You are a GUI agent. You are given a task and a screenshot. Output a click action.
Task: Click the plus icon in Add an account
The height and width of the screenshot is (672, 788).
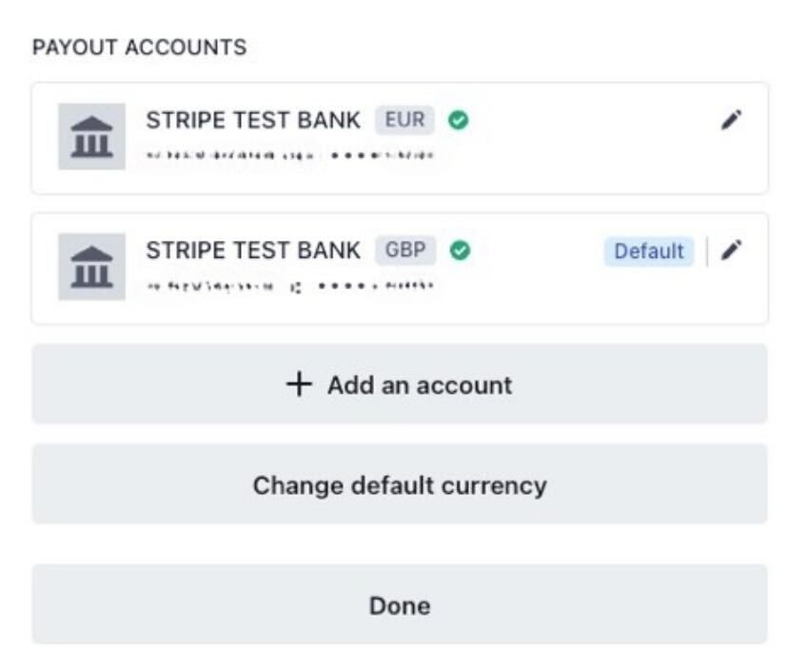tap(299, 385)
